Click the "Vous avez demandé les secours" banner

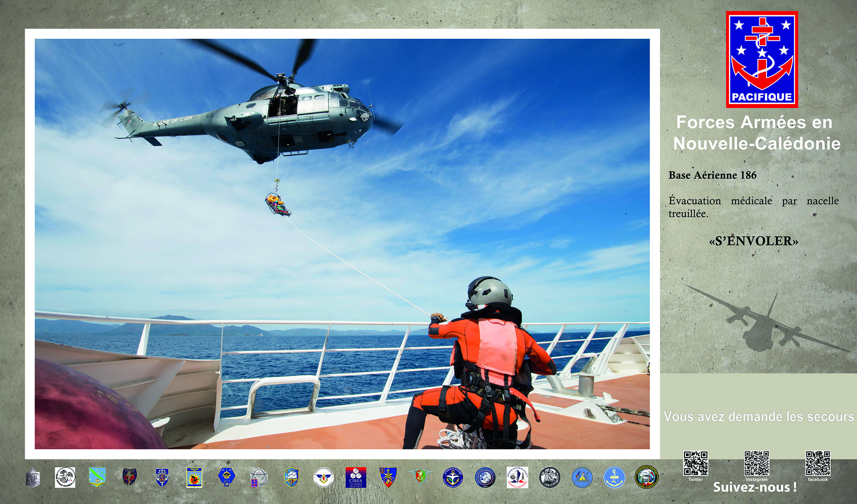pos(758,417)
